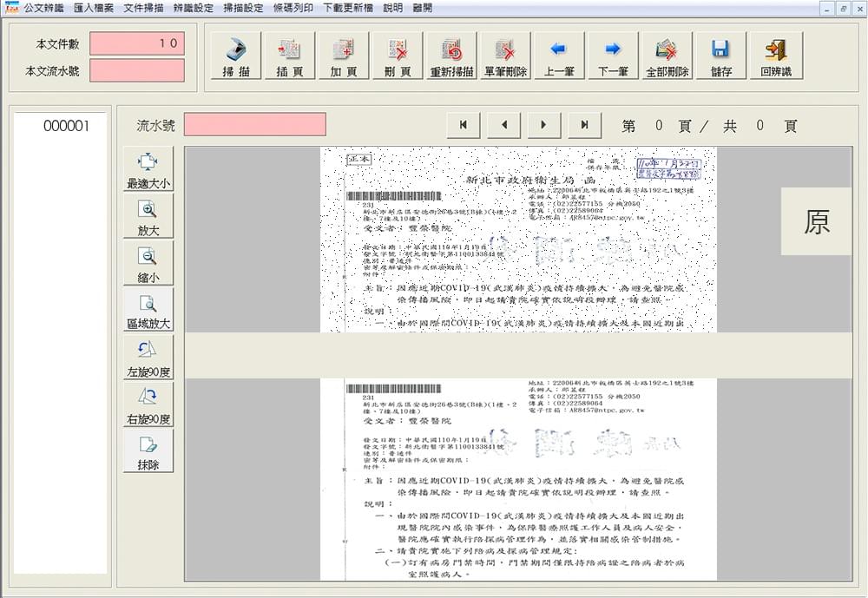
Task: Click the 流水號 pink input field
Action: [254, 125]
